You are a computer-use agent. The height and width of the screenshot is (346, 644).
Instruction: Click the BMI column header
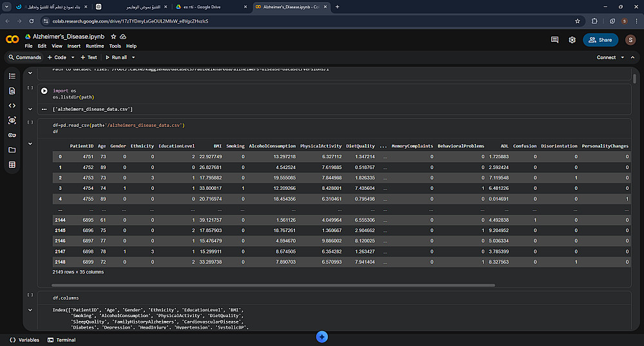pyautogui.click(x=218, y=146)
